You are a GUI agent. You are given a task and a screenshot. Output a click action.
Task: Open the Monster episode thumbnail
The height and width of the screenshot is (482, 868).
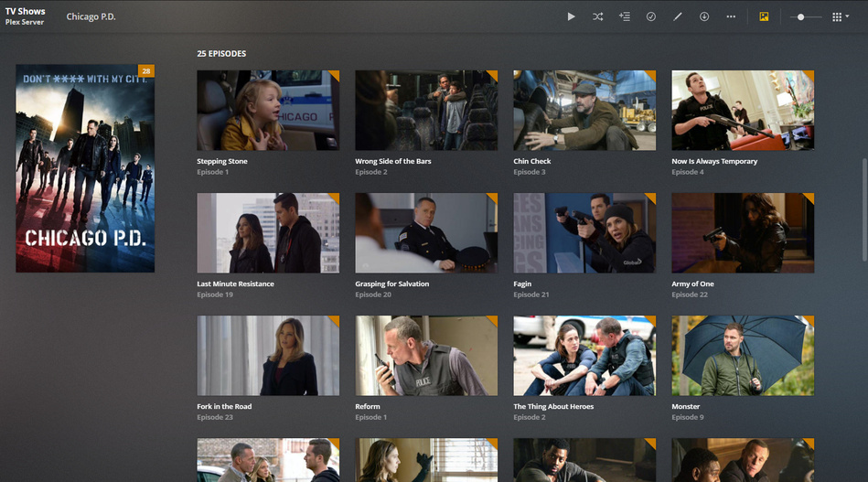743,356
